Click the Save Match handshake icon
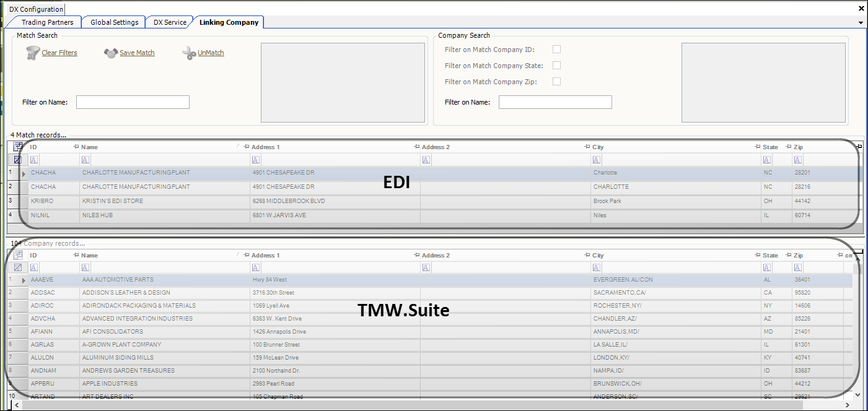This screenshot has width=868, height=411. click(111, 53)
